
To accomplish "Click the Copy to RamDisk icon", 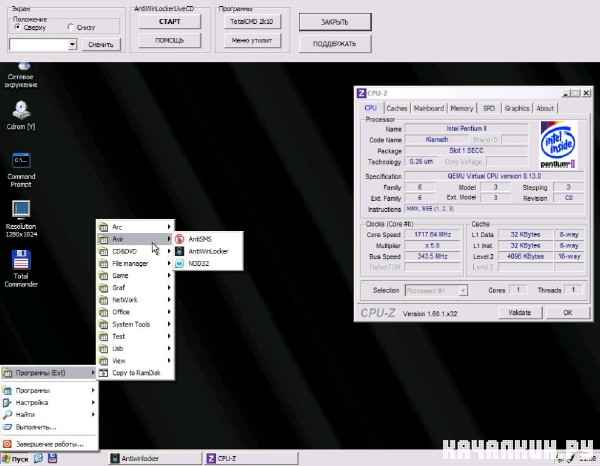I will tap(103, 373).
